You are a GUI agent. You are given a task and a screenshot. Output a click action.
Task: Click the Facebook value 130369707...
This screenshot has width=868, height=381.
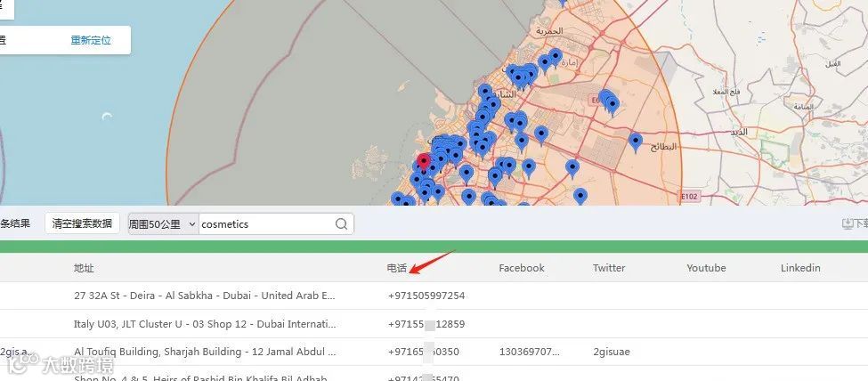point(529,352)
